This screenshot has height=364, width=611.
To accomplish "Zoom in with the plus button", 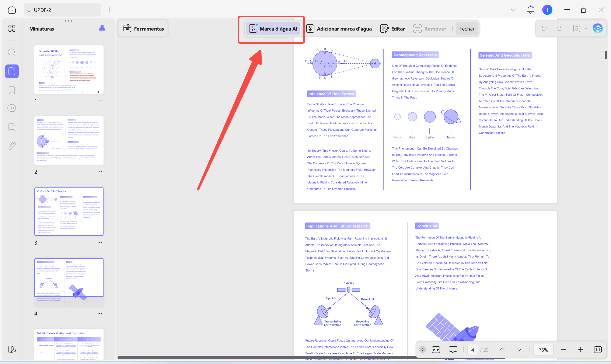I will [x=580, y=350].
